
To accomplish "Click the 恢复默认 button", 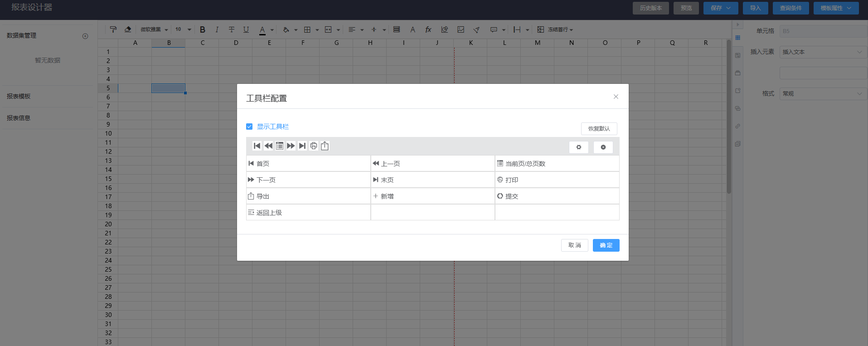I will click(599, 129).
